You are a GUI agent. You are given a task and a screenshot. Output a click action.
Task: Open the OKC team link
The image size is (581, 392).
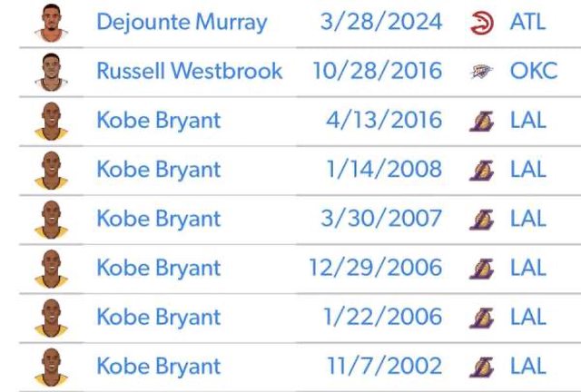coord(534,71)
